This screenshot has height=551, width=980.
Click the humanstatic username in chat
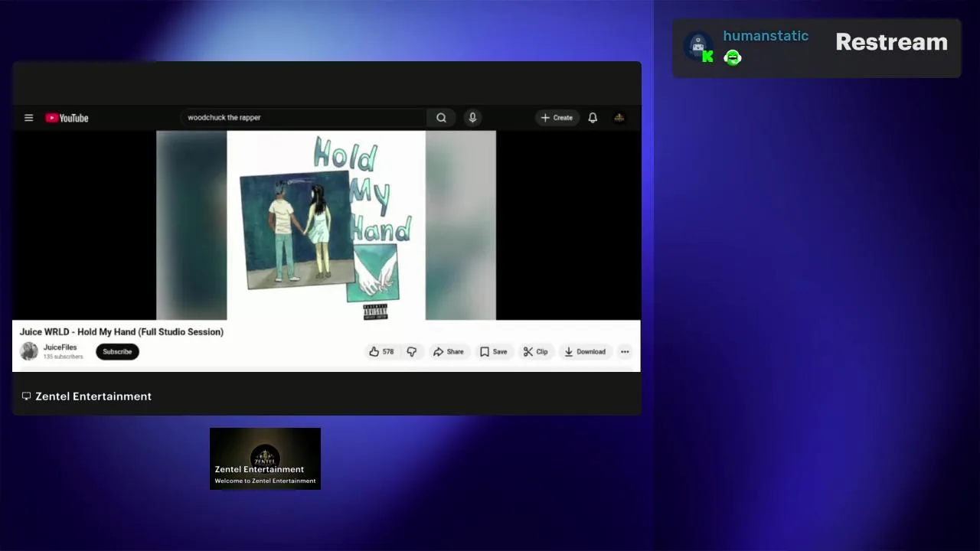click(766, 36)
